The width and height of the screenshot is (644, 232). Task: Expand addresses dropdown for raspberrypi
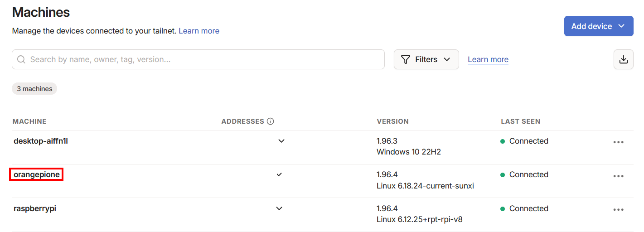[279, 208]
